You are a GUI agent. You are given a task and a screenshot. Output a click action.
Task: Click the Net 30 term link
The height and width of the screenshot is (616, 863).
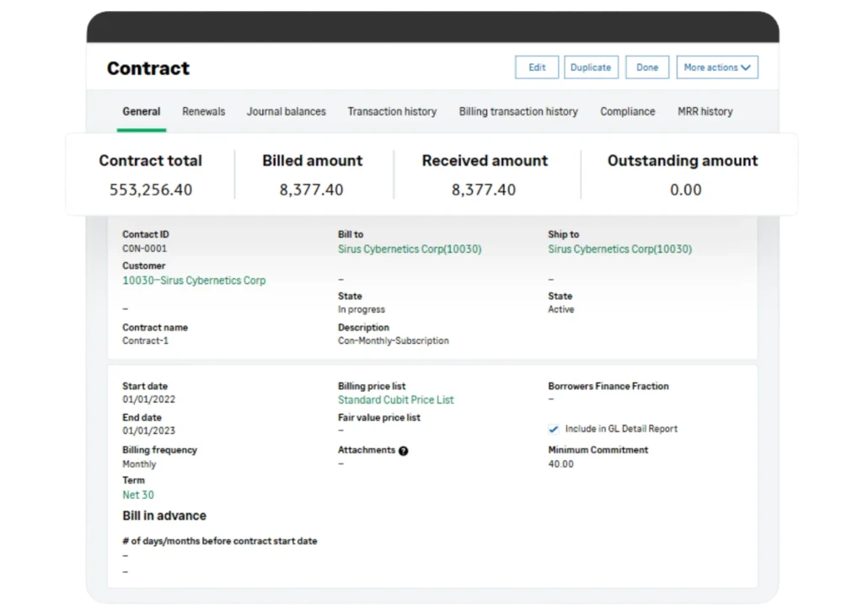click(x=138, y=495)
